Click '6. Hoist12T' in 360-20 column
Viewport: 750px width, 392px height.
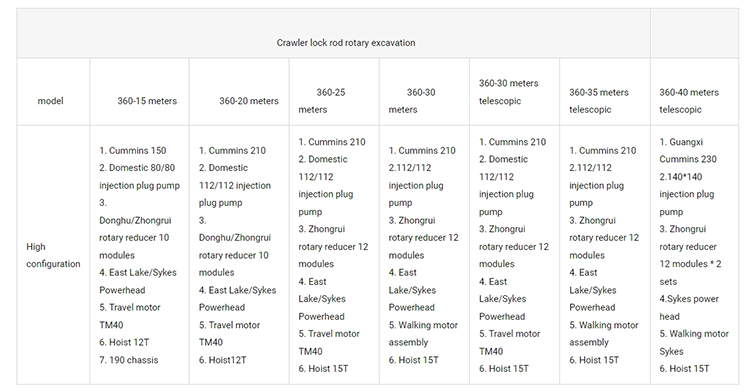coord(222,360)
